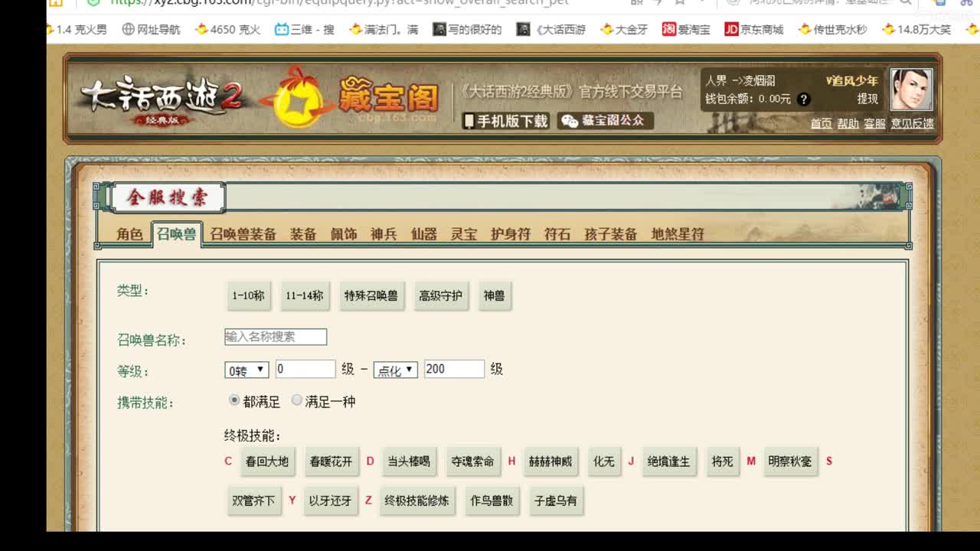
Task: Switch to the 角色 tab
Action: (129, 234)
